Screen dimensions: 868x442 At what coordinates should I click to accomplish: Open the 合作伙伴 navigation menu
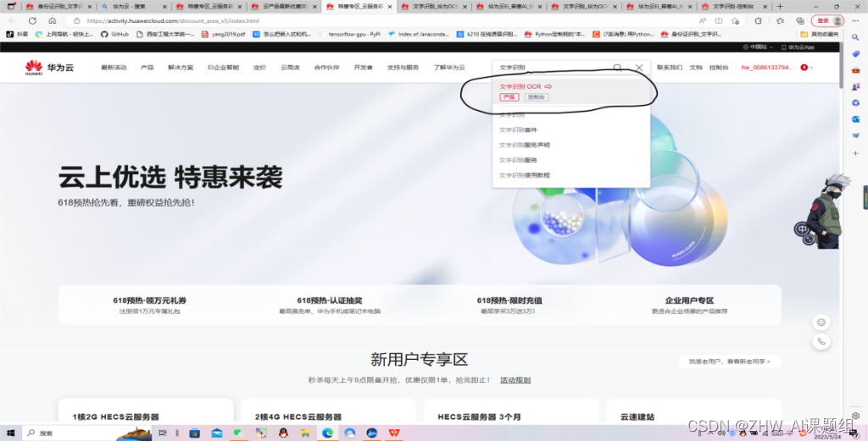tap(326, 68)
